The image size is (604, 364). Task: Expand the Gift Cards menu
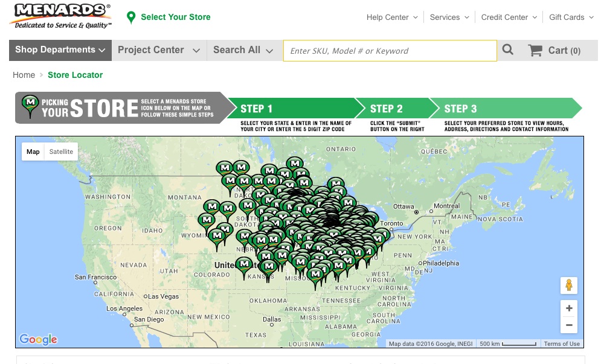[571, 18]
